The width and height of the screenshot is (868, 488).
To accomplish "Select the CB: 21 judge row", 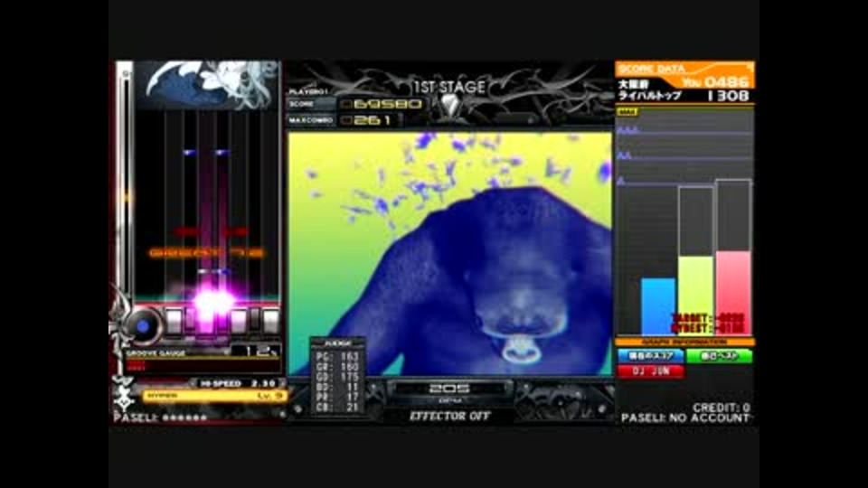I will [337, 408].
